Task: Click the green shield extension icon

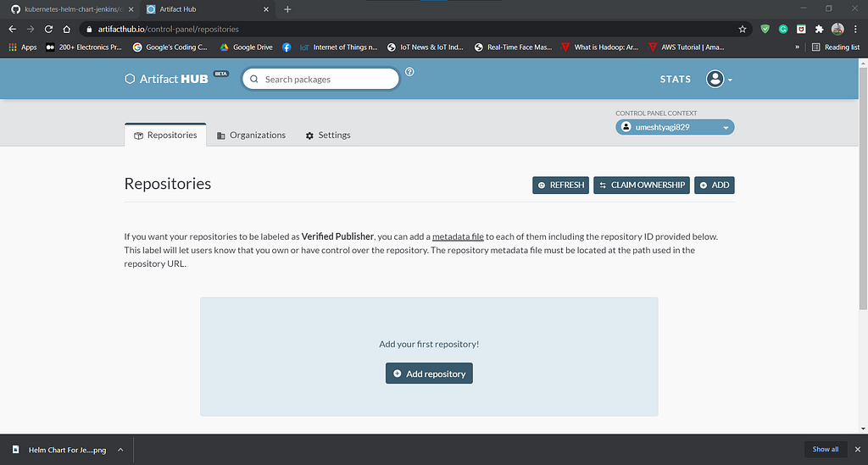Action: pyautogui.click(x=765, y=30)
